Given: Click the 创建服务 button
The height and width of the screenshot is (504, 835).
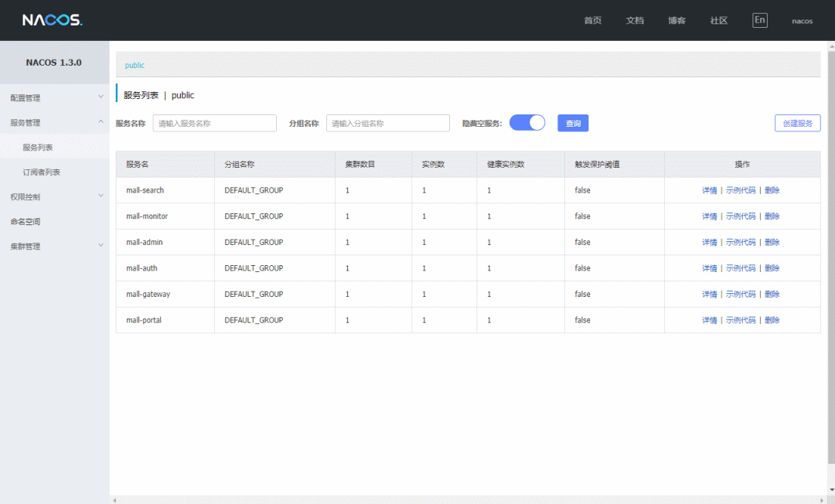Looking at the screenshot, I should pos(797,122).
